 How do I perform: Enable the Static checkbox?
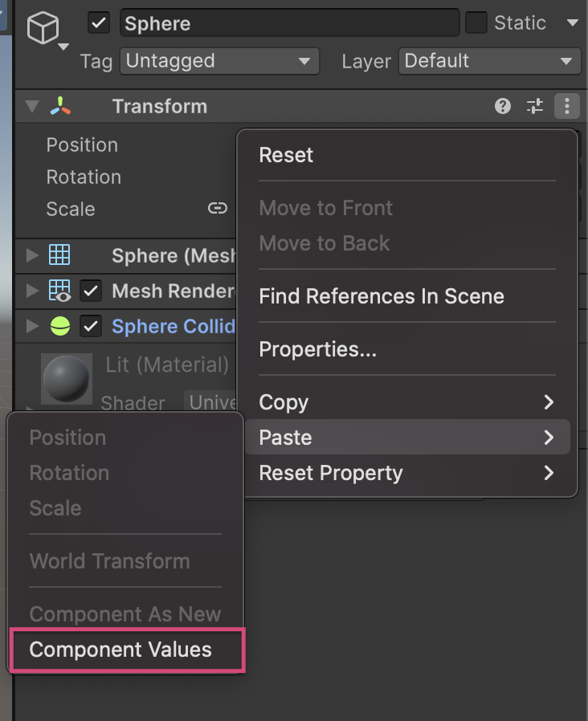coord(476,22)
